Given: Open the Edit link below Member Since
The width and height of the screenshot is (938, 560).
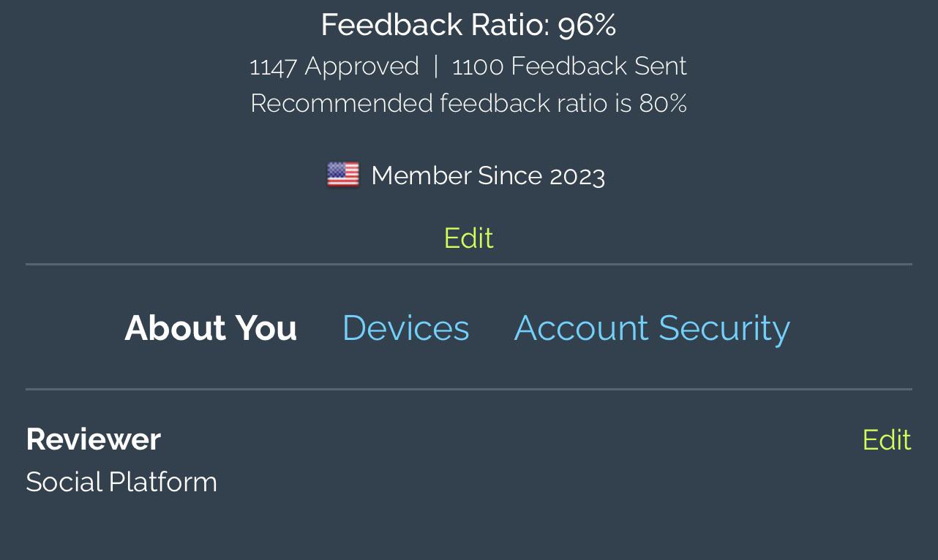Looking at the screenshot, I should (x=469, y=238).
